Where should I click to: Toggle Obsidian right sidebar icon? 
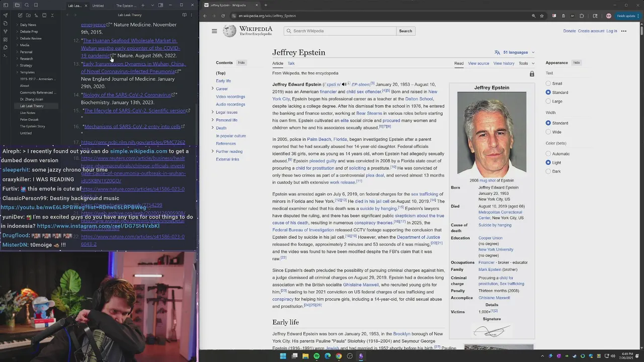point(160,6)
